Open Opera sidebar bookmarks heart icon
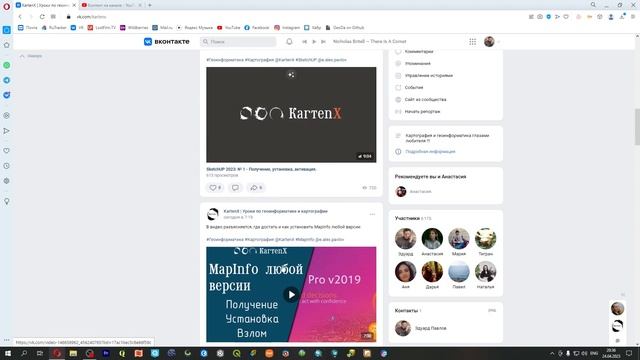Screen dimensions: 640x360 pyautogui.click(x=7, y=151)
